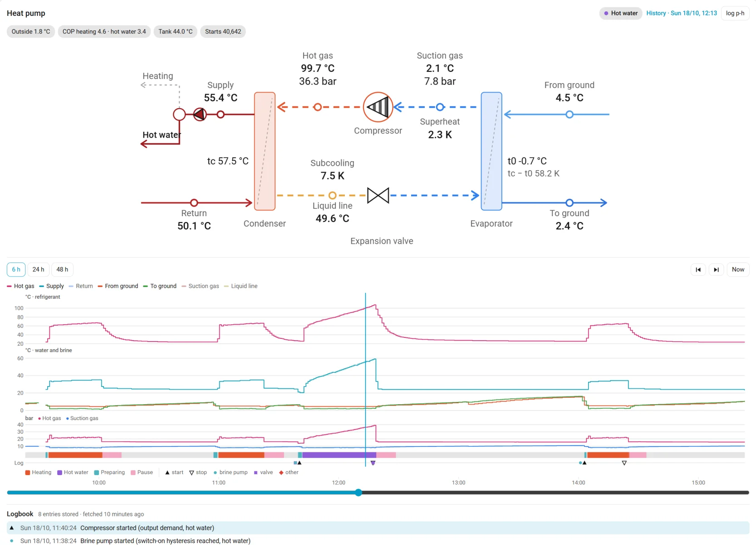Toggle Liquid line series in legend
Viewport: 756px width, 545px height.
pyautogui.click(x=241, y=286)
